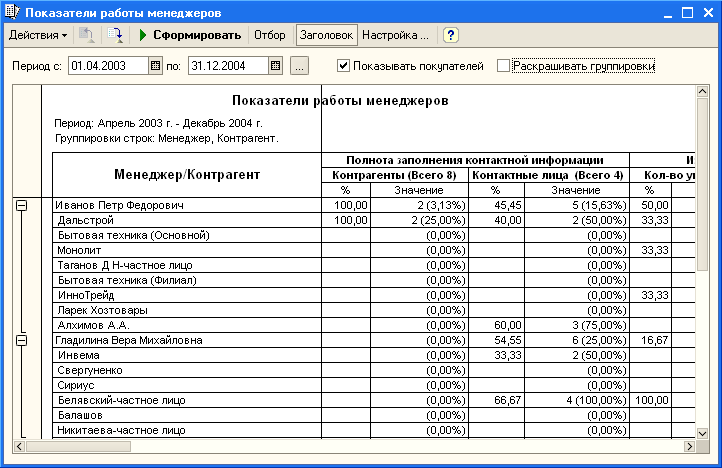The height and width of the screenshot is (468, 722).
Task: Click the vertical scrollbar thumb
Action: 702,184
